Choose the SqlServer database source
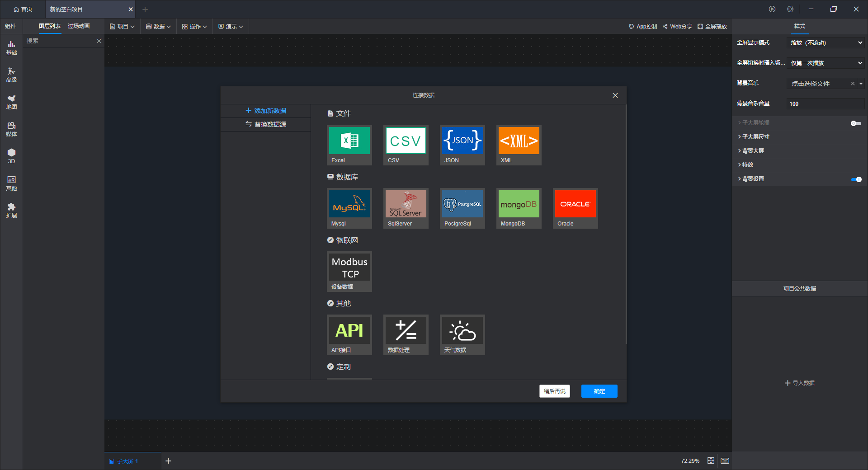Image resolution: width=868 pixels, height=470 pixels. 406,208
